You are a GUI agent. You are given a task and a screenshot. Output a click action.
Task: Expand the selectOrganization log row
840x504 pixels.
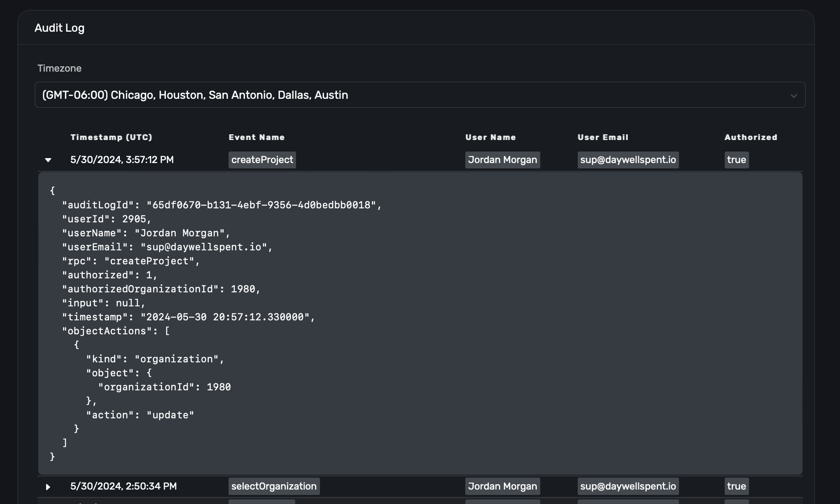coord(48,487)
